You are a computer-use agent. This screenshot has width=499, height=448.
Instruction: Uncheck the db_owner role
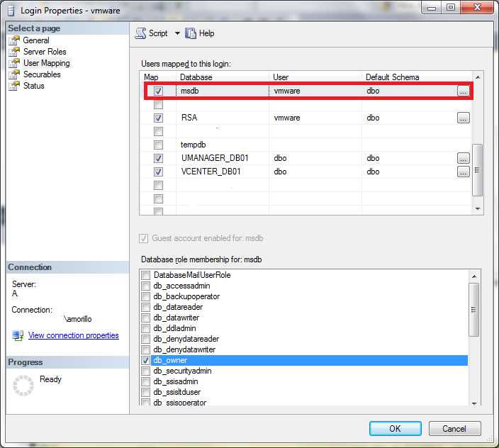pos(146,361)
